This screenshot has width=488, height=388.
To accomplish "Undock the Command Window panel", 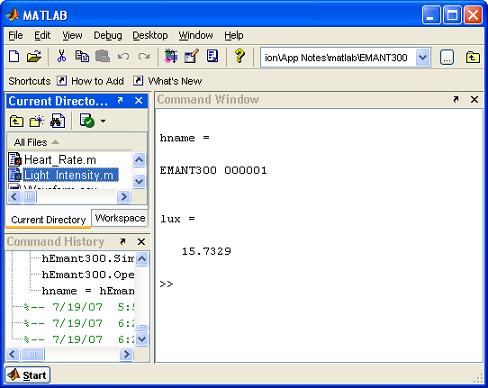I will [x=456, y=99].
